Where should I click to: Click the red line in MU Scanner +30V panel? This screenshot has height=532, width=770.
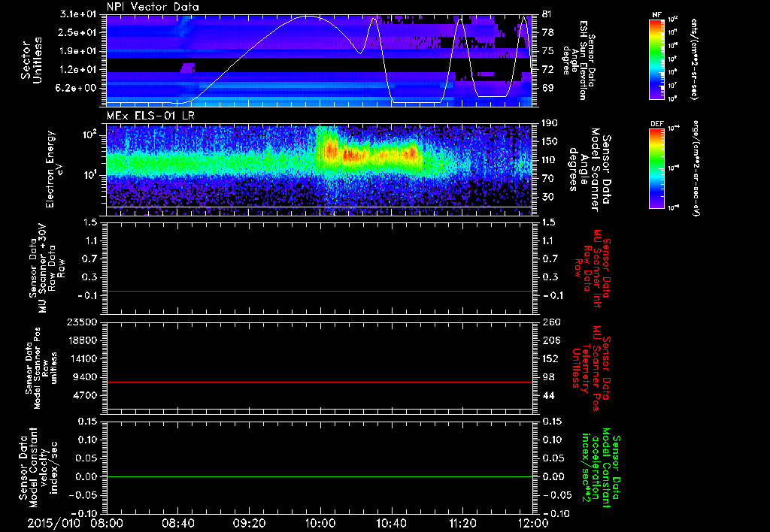click(x=319, y=291)
